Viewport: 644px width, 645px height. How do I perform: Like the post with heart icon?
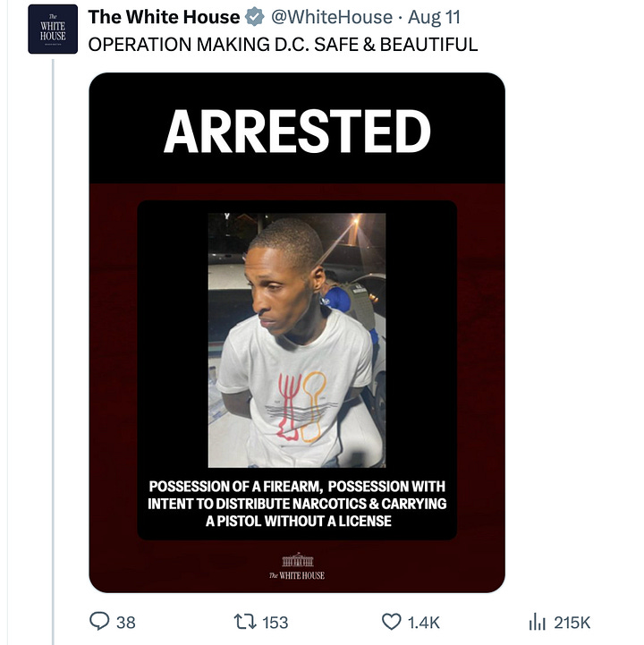point(392,622)
